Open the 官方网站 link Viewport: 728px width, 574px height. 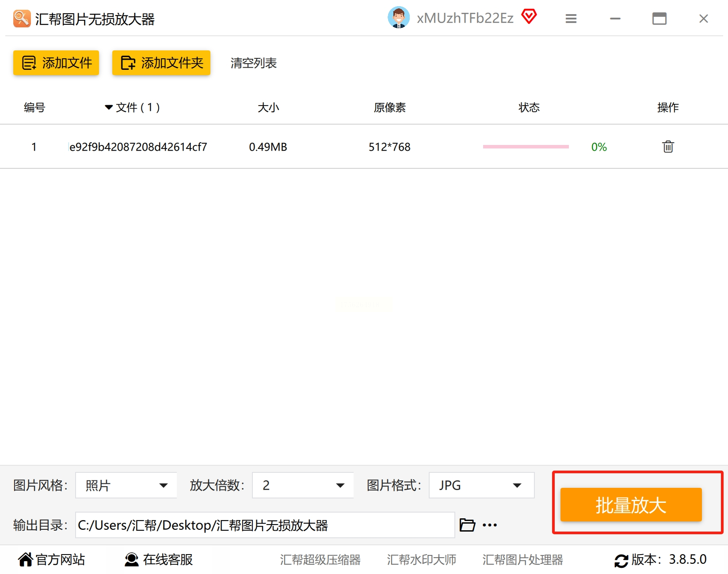click(x=51, y=559)
